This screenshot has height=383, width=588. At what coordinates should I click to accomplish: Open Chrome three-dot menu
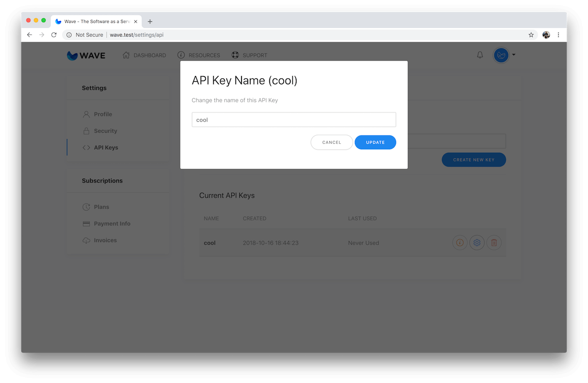pos(558,35)
